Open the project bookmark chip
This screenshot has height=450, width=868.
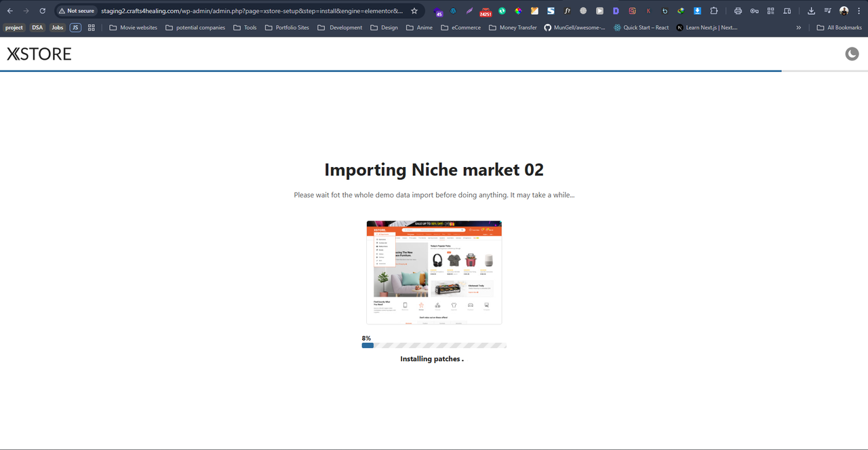tap(14, 28)
